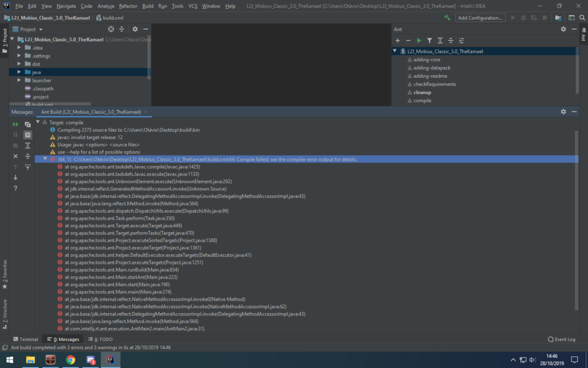Toggle the Ant tool window side tab
The width and height of the screenshot is (588, 368).
click(x=583, y=35)
